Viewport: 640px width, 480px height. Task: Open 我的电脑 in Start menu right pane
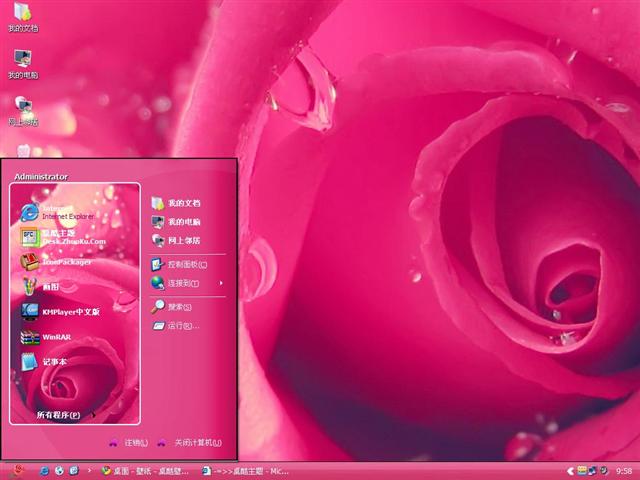click(176, 222)
